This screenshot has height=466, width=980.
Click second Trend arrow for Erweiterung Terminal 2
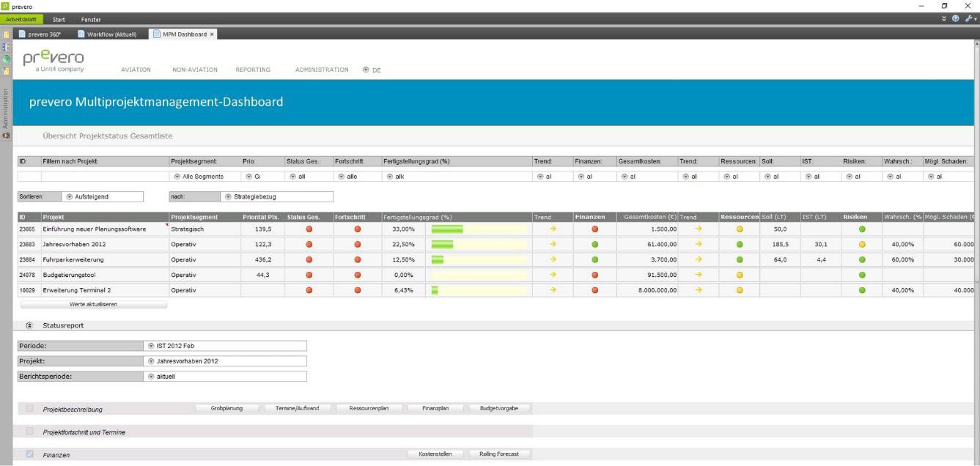[x=698, y=290]
